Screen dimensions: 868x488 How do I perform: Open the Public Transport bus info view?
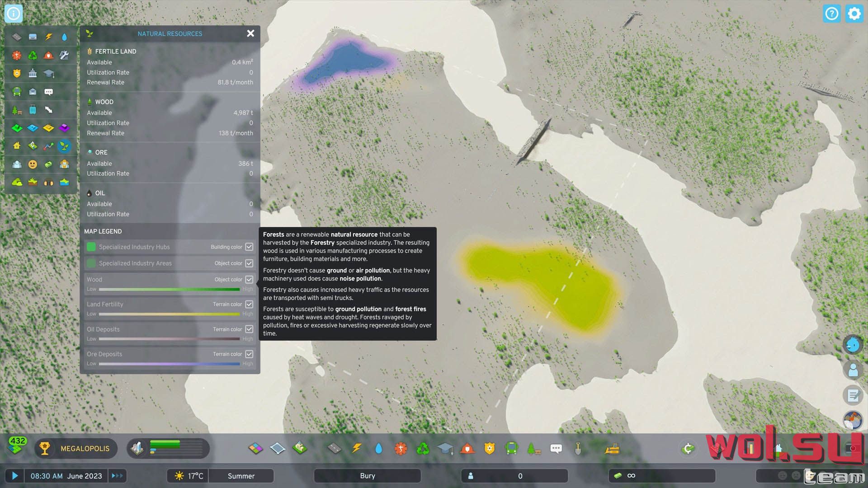coord(17,92)
